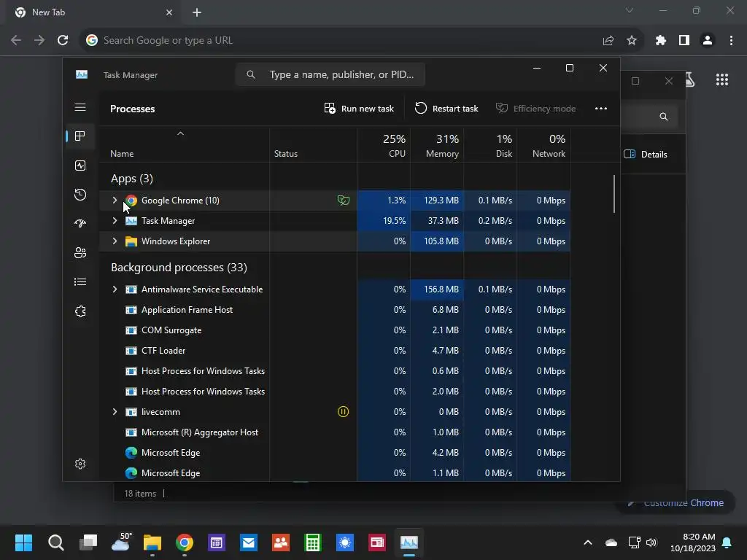The width and height of the screenshot is (747, 560).
Task: Click Efficiency mode button
Action: pyautogui.click(x=536, y=109)
